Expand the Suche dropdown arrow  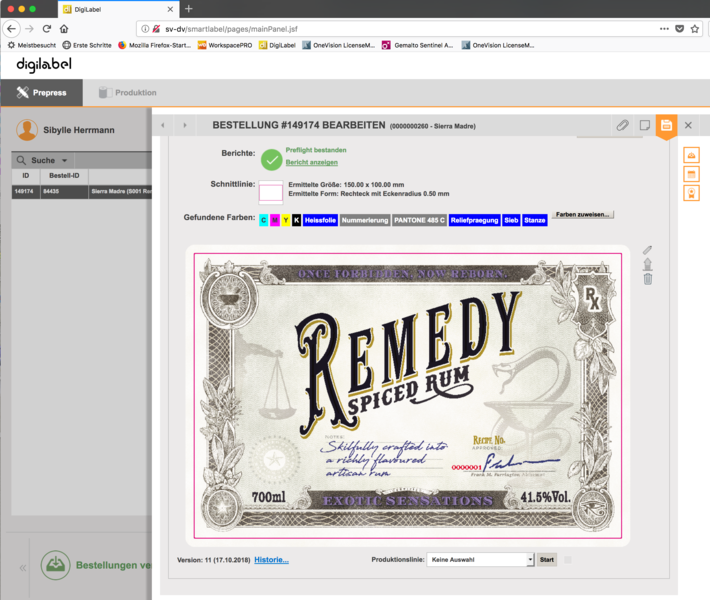point(65,160)
